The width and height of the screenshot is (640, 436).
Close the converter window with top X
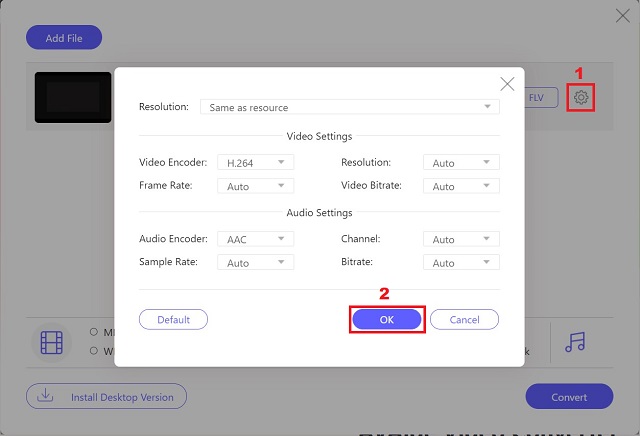pos(623,16)
